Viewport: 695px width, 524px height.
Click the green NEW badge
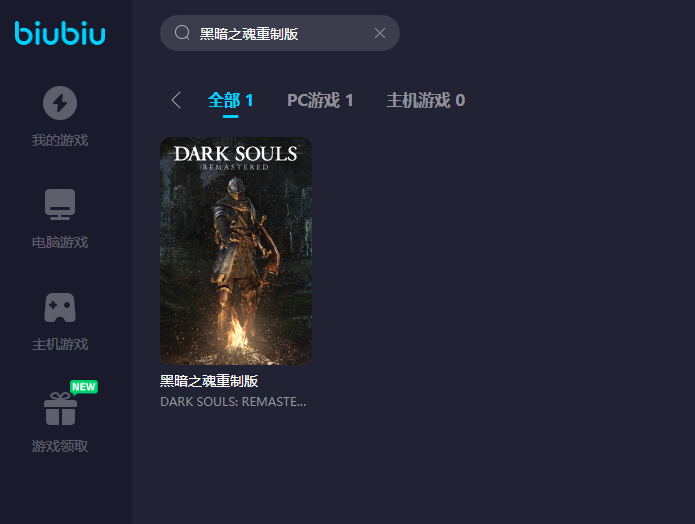(x=84, y=387)
